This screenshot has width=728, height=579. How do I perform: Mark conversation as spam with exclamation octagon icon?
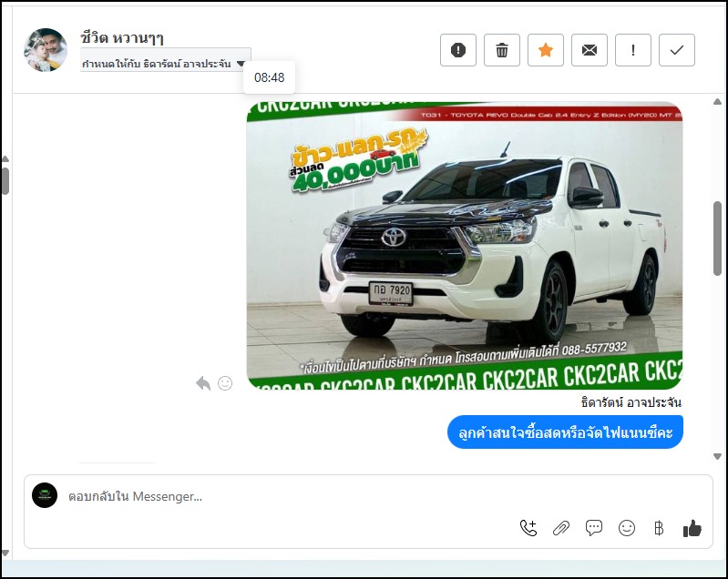coord(457,50)
